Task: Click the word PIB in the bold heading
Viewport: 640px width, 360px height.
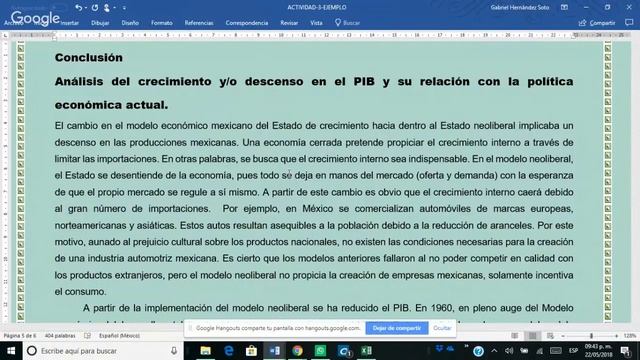Action: pyautogui.click(x=364, y=81)
